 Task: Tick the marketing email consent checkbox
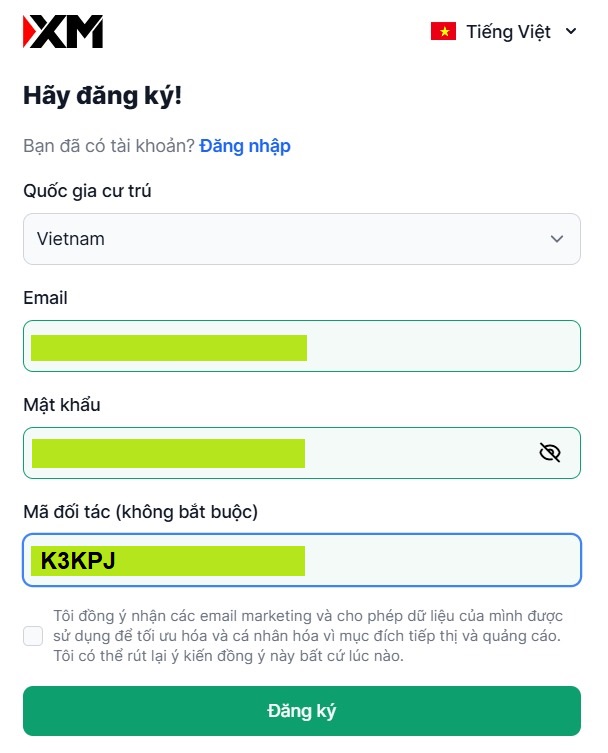pyautogui.click(x=33, y=636)
